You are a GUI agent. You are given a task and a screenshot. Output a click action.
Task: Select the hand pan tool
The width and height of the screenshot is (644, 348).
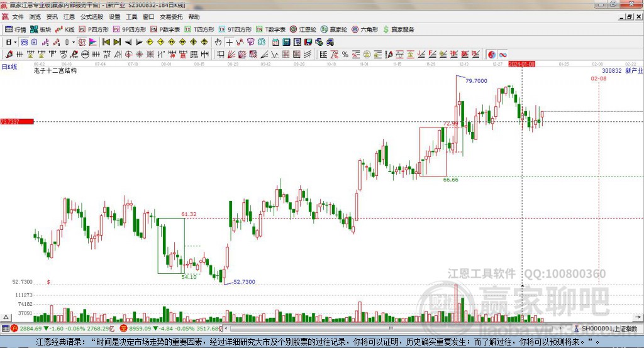(x=218, y=42)
